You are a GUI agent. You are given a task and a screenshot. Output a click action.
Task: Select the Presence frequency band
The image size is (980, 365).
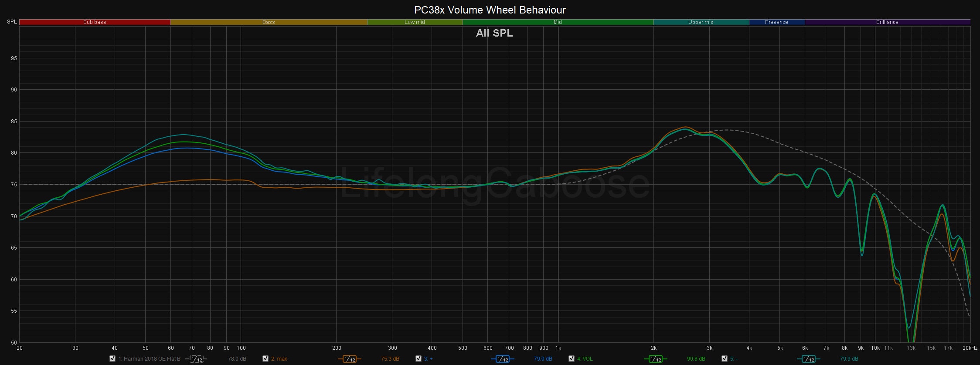pos(776,22)
